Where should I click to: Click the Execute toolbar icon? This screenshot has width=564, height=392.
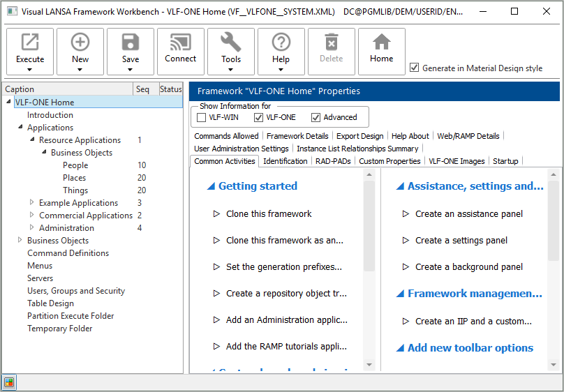coord(30,43)
